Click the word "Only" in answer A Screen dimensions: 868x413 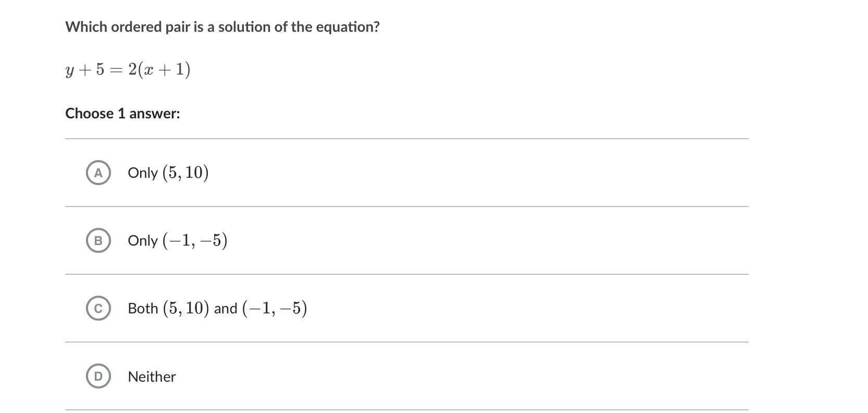tap(142, 173)
